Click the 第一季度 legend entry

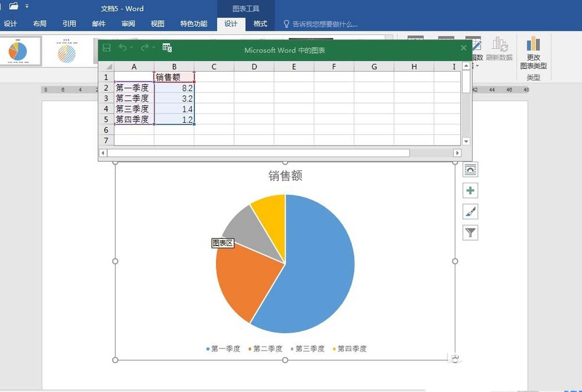[x=223, y=348]
